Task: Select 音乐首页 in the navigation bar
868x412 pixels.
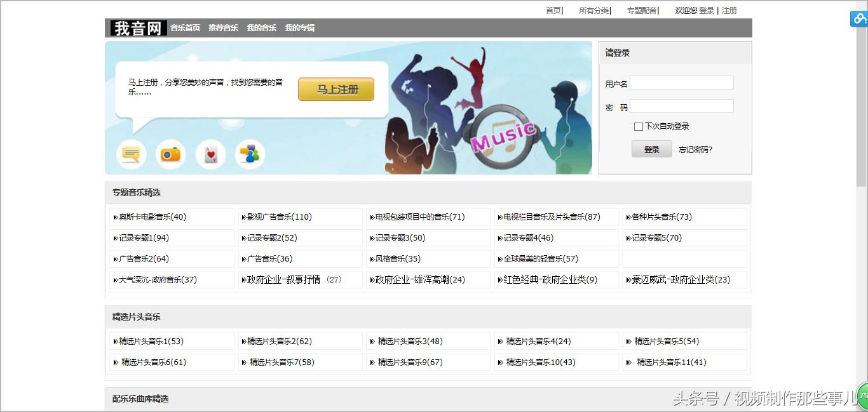Action: 185,27
